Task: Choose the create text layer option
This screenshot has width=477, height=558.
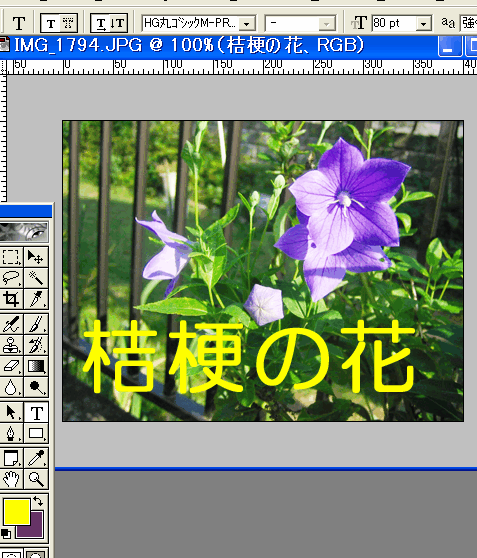Action: tap(51, 23)
